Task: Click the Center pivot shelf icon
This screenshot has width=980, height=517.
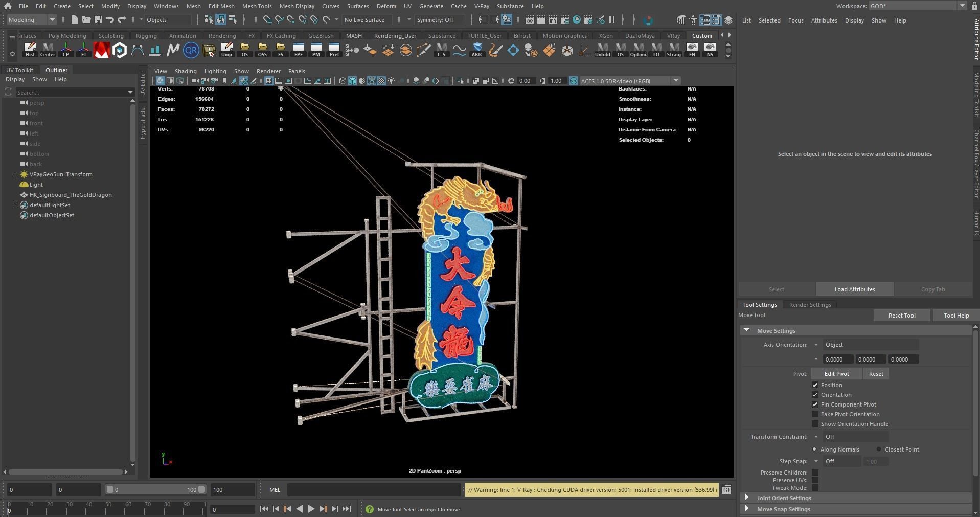Action: click(48, 50)
